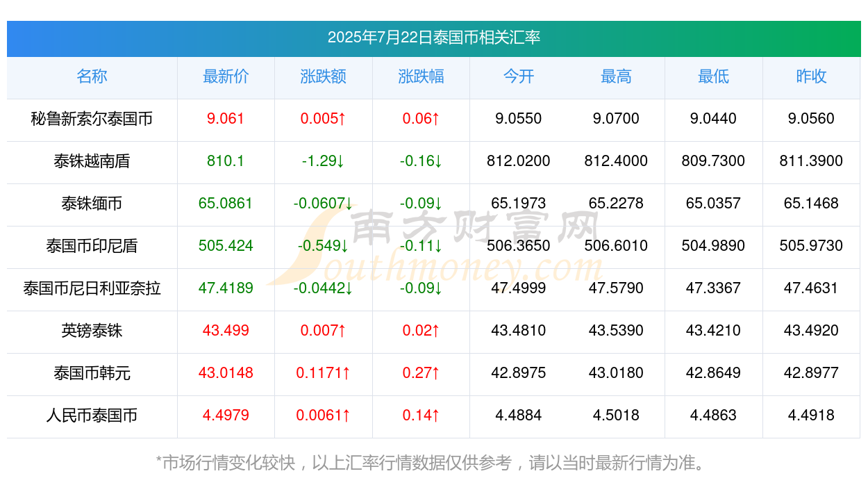Click change percent 0.02↑
Viewport: 868px width, 485px height.
[x=421, y=331]
